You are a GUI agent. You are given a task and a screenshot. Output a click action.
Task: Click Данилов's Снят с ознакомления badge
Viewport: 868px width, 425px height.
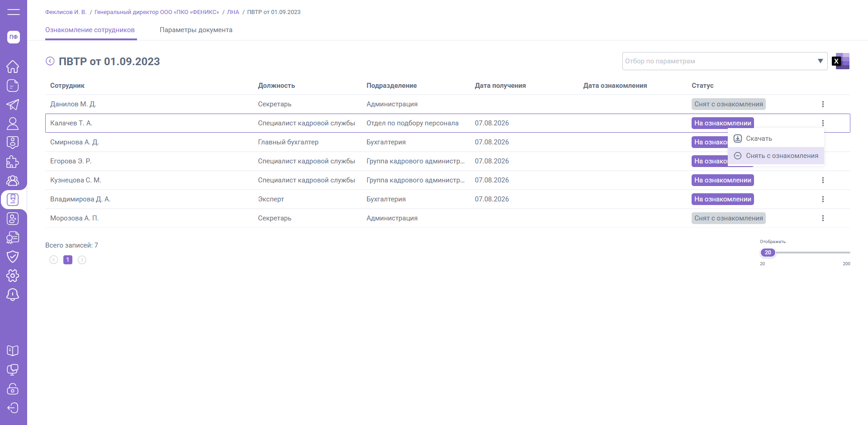(729, 104)
